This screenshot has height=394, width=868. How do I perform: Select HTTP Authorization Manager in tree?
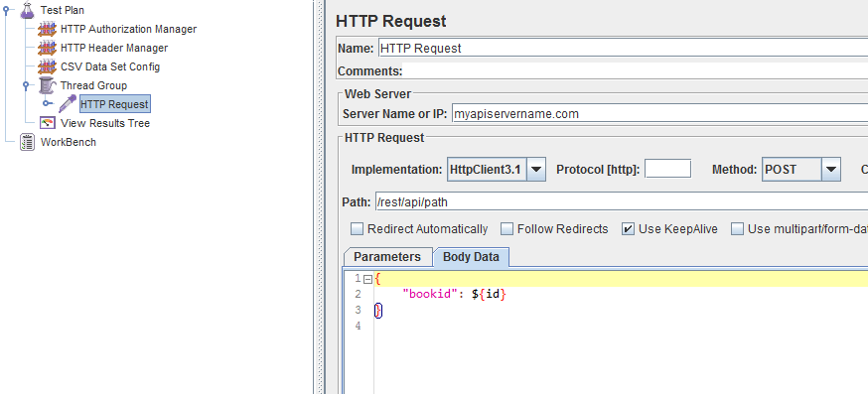click(x=128, y=29)
